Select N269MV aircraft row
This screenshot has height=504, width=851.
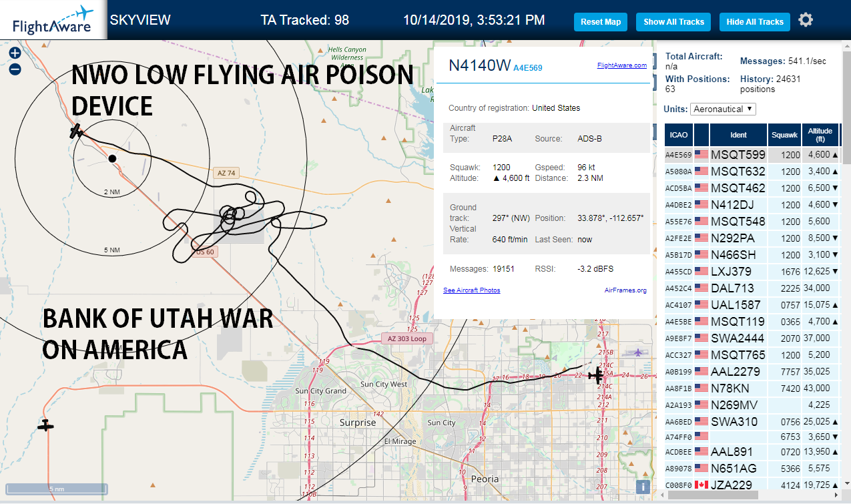pyautogui.click(x=752, y=405)
